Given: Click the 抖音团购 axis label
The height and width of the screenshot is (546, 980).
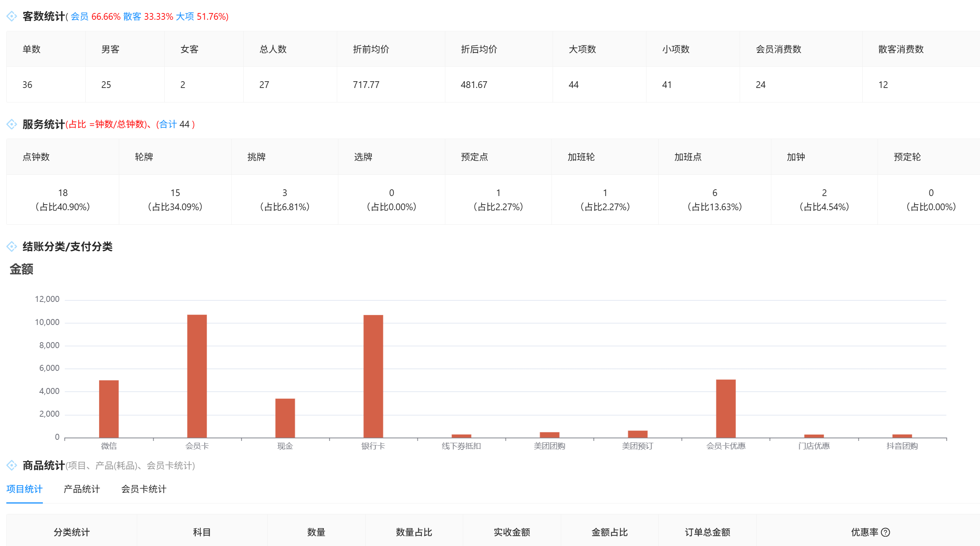Looking at the screenshot, I should (902, 446).
